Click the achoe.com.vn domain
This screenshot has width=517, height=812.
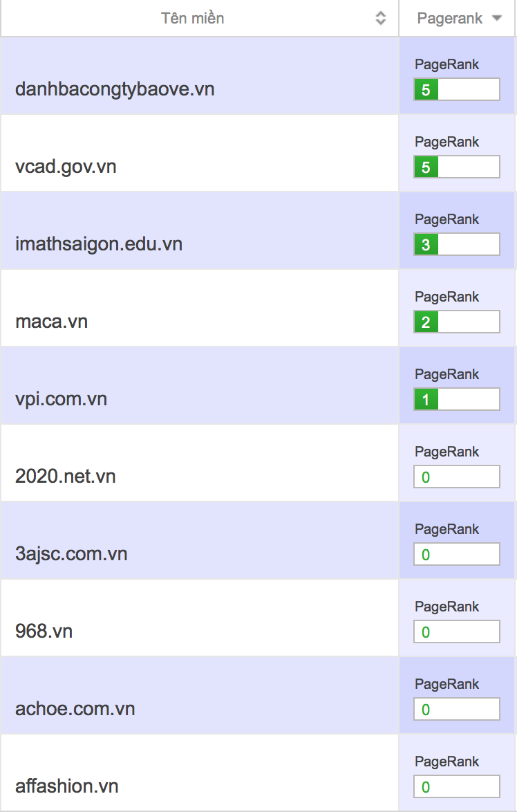[75, 709]
